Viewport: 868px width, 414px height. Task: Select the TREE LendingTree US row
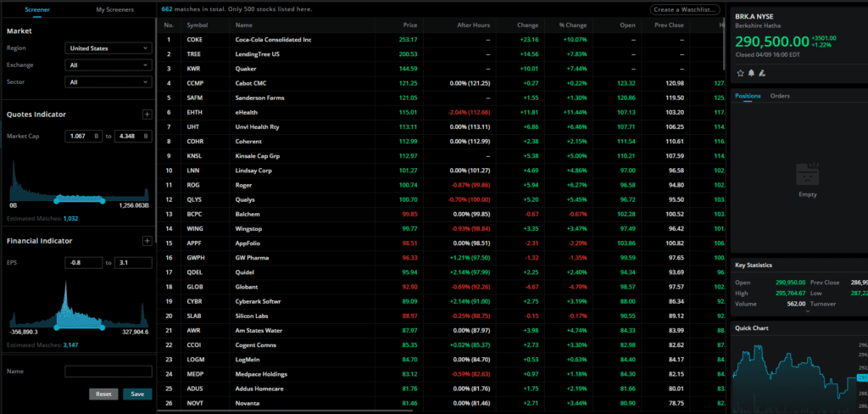(441, 54)
